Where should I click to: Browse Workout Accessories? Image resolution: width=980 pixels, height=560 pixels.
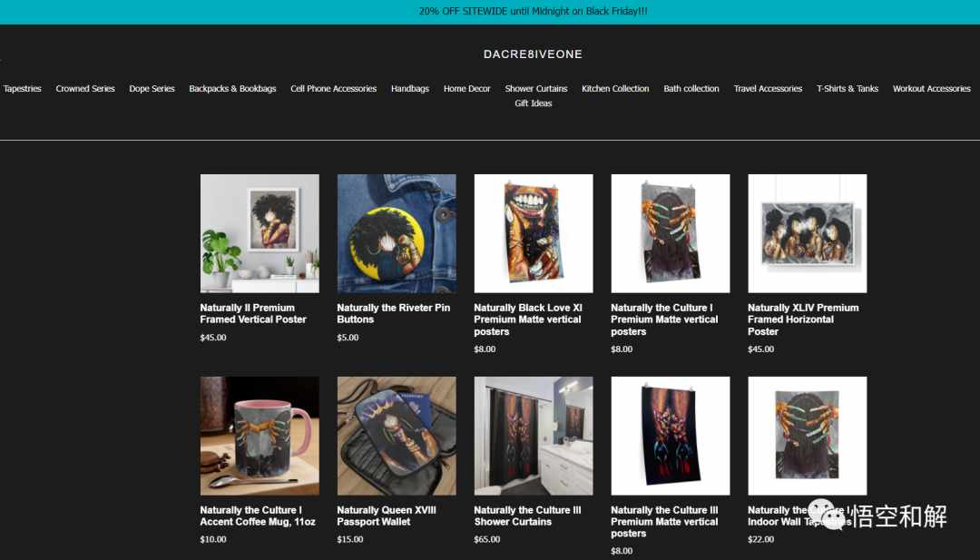[x=931, y=89]
